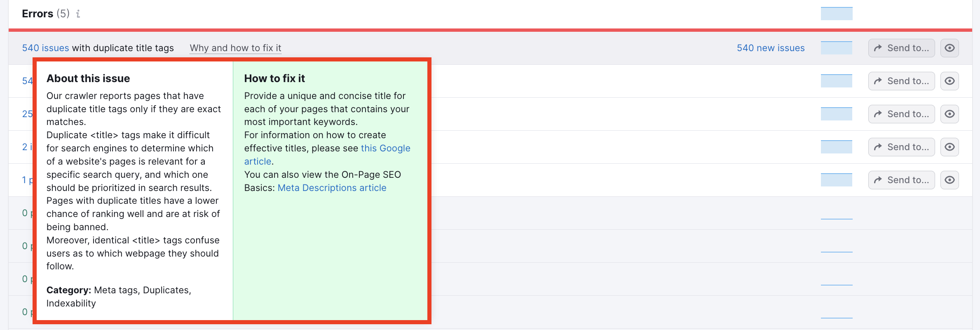Open Meta Descriptions article link
The width and height of the screenshot is (980, 330).
[332, 188]
